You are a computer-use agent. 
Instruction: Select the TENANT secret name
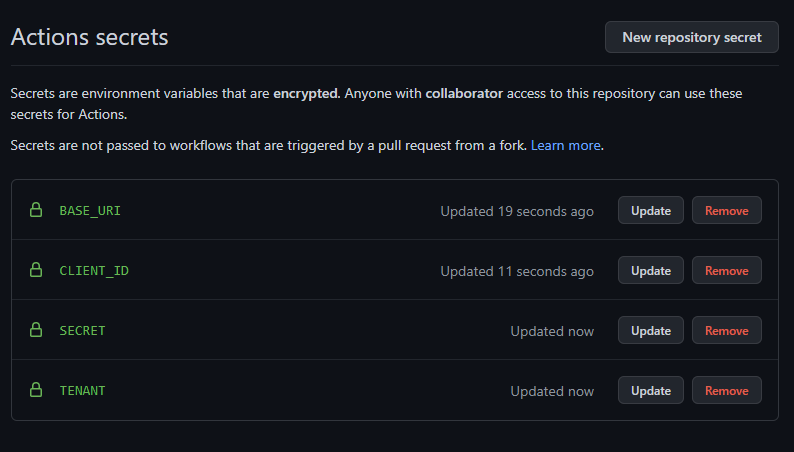83,391
